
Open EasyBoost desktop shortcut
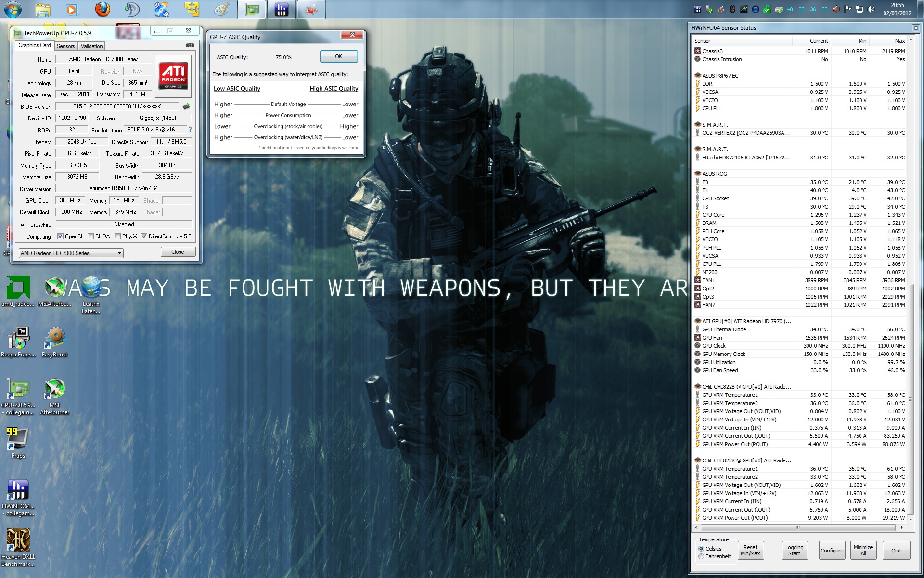tap(55, 342)
